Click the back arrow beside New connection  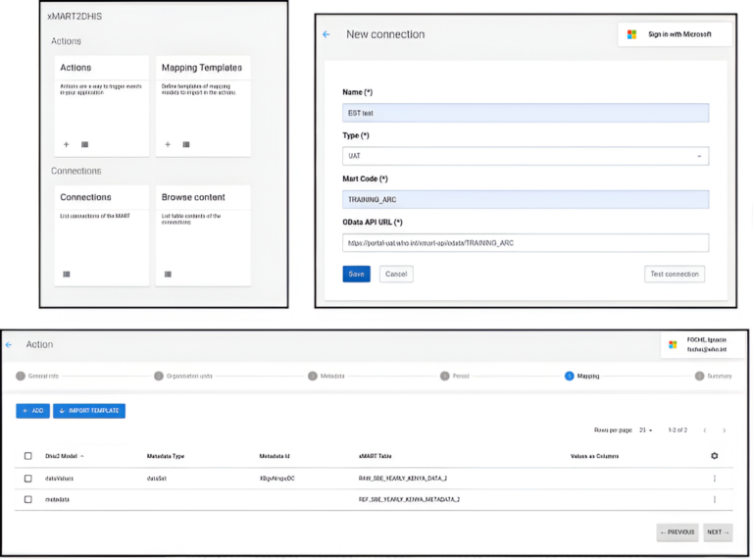[x=326, y=34]
